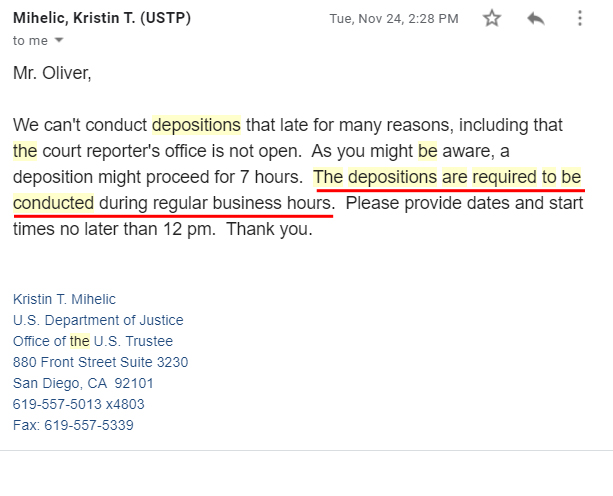Click "U.S. Department of Justice" in the signature

tap(98, 320)
